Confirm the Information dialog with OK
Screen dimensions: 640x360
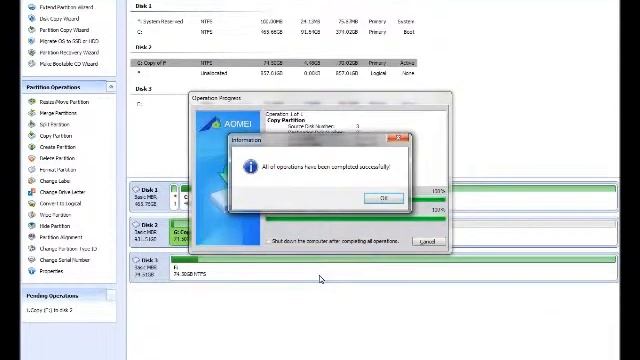coord(384,198)
